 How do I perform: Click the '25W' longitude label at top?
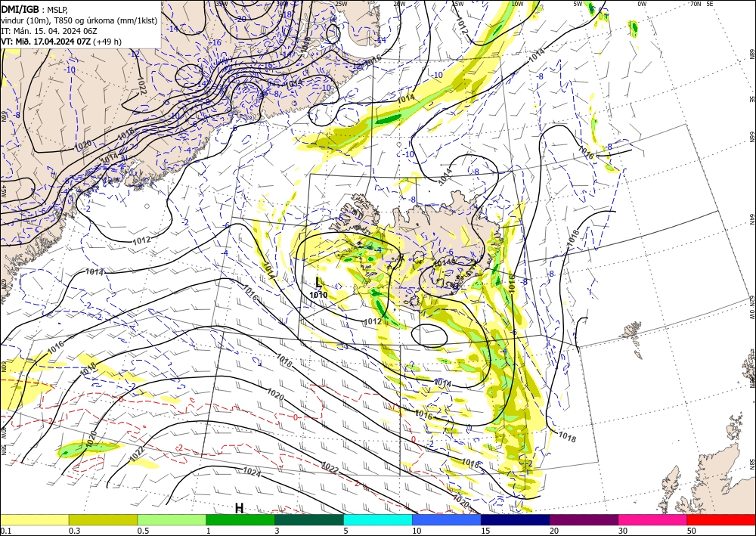[x=341, y=4]
